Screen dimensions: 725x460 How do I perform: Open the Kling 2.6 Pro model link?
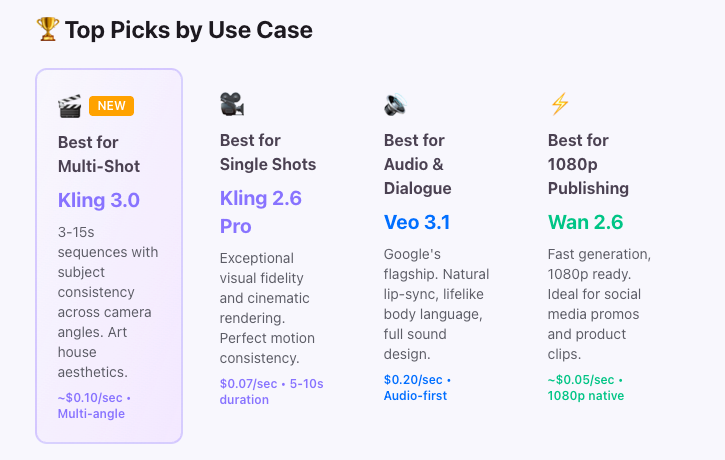pos(260,212)
